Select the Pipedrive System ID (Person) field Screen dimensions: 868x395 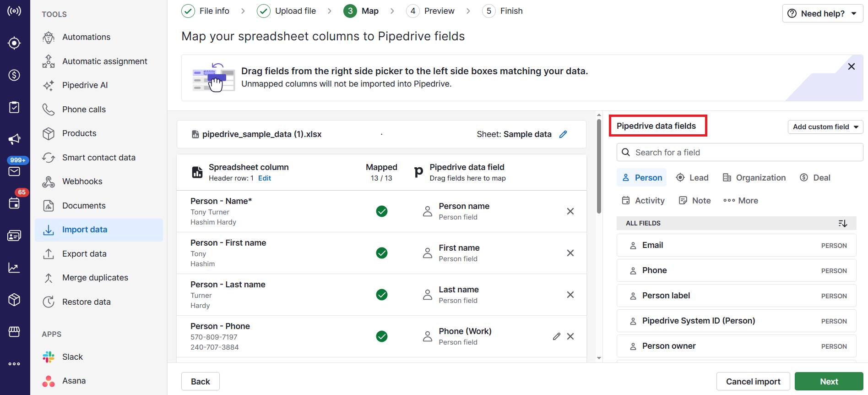737,321
